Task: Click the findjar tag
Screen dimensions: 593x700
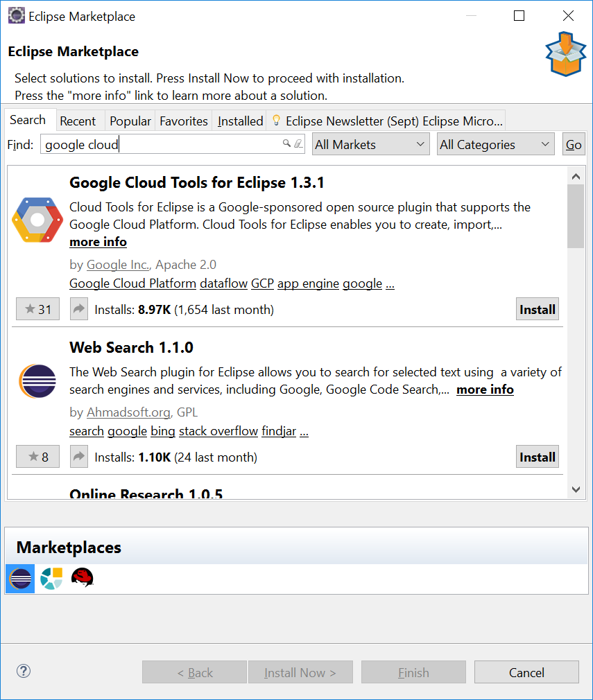Action: click(279, 431)
